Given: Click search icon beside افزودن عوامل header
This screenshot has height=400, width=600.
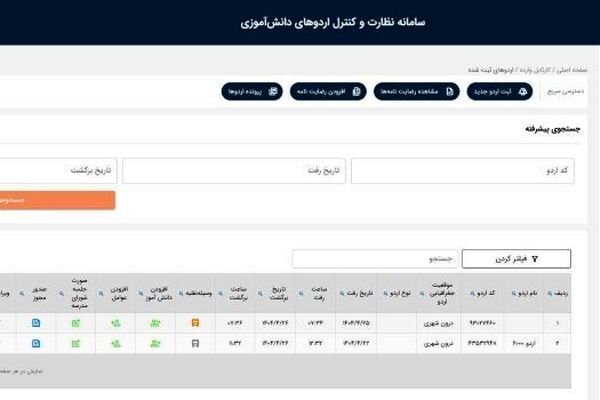Looking at the screenshot, I should (x=101, y=294).
